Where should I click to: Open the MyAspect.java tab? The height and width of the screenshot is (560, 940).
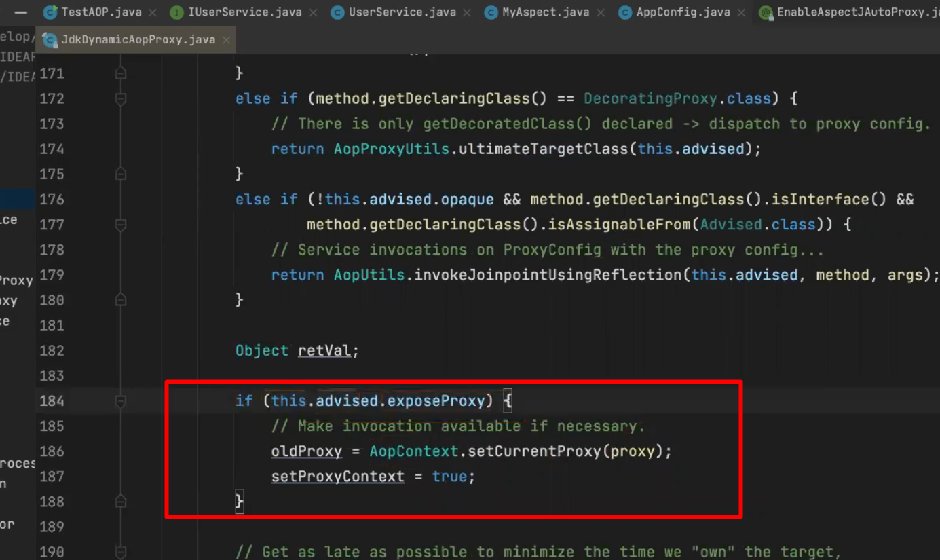coord(545,12)
